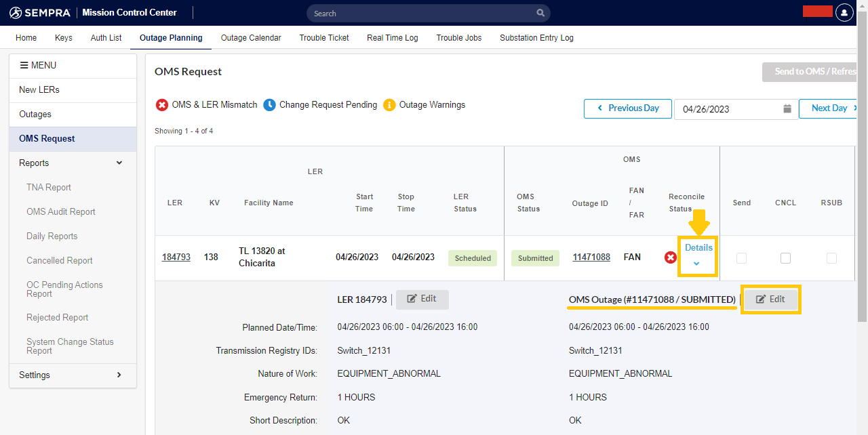Viewport: 868px width, 435px height.
Task: Click the blue Change Request Pending icon
Action: coord(269,105)
